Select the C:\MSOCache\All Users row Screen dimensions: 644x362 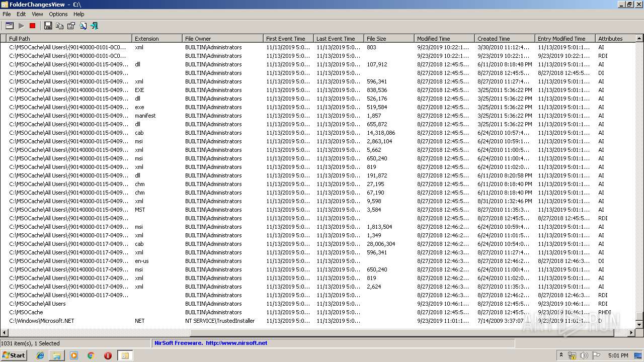click(318, 304)
